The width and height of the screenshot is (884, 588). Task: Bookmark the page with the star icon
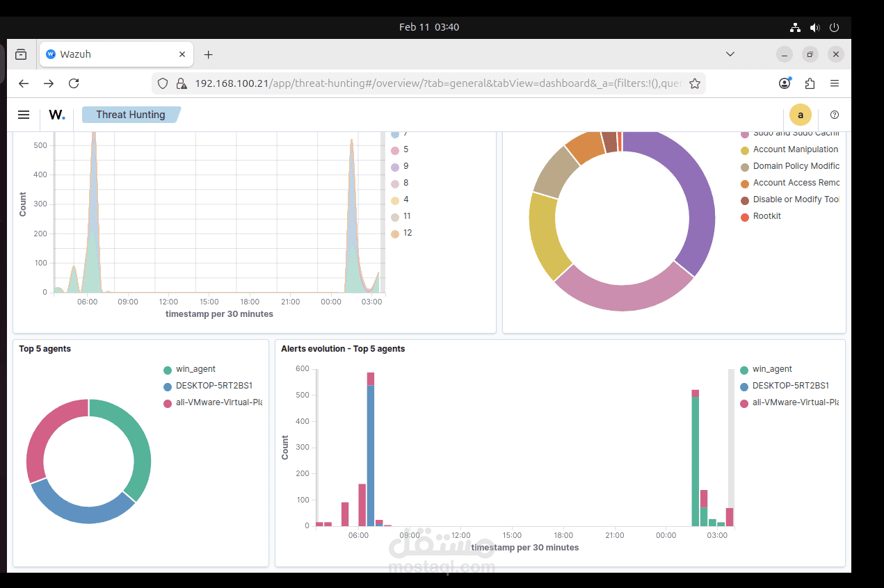click(695, 83)
